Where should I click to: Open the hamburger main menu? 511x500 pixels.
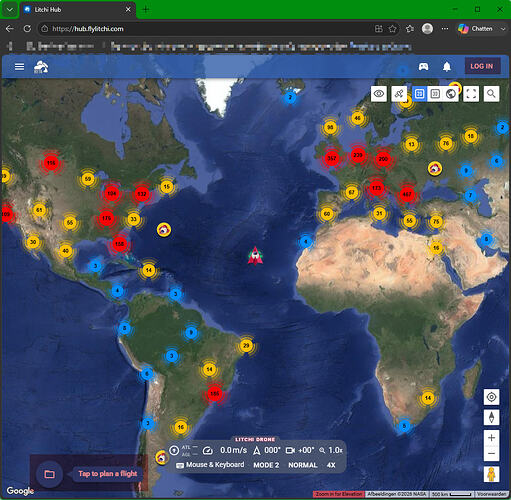(x=19, y=67)
